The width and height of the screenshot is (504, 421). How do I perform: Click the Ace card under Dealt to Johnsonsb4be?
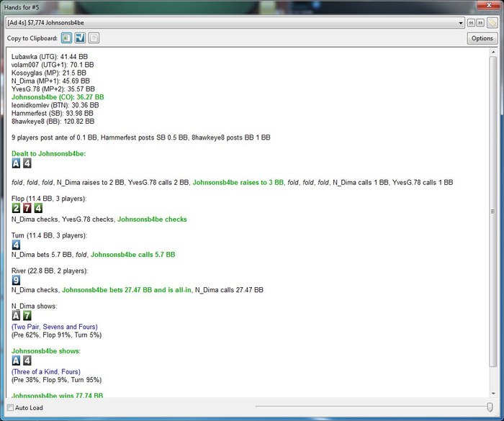click(16, 163)
